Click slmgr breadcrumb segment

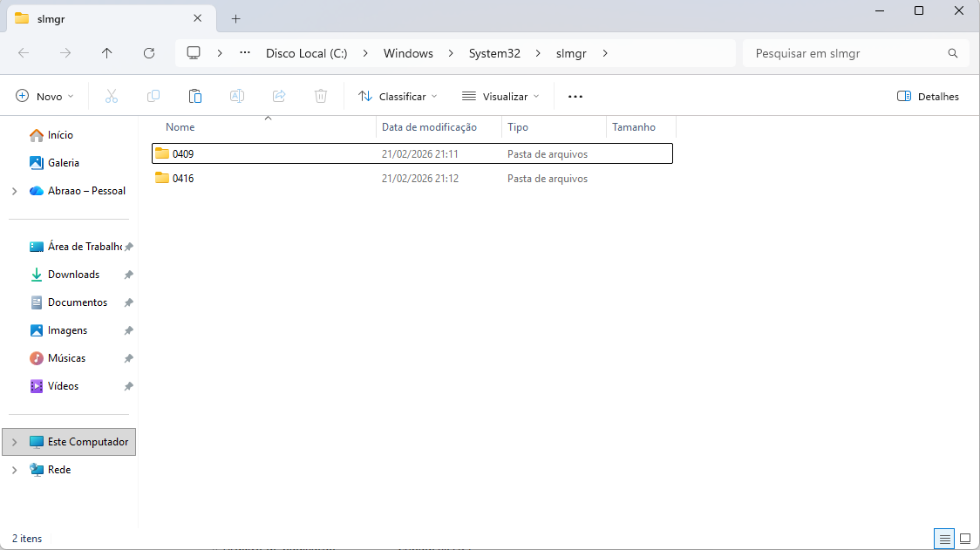(571, 53)
